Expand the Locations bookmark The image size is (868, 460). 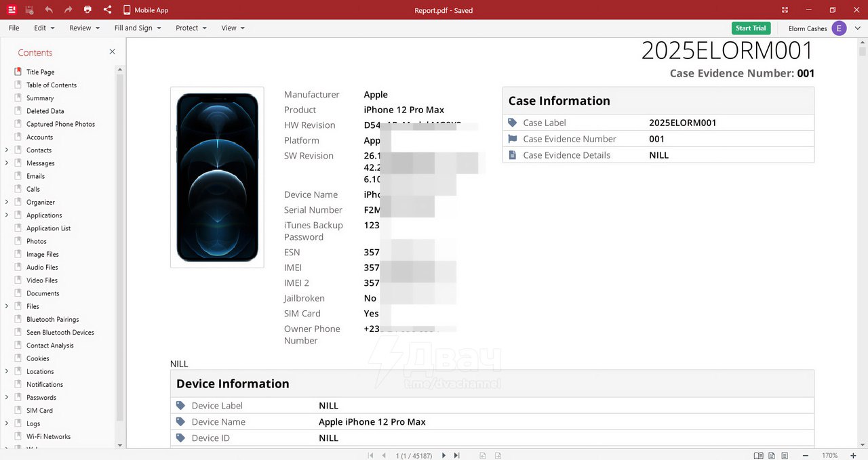(x=7, y=371)
